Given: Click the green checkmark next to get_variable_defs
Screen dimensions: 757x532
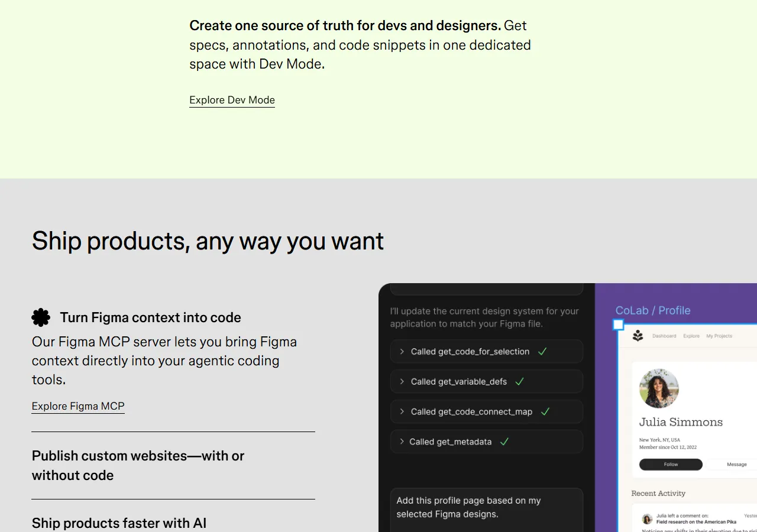Looking at the screenshot, I should [519, 381].
